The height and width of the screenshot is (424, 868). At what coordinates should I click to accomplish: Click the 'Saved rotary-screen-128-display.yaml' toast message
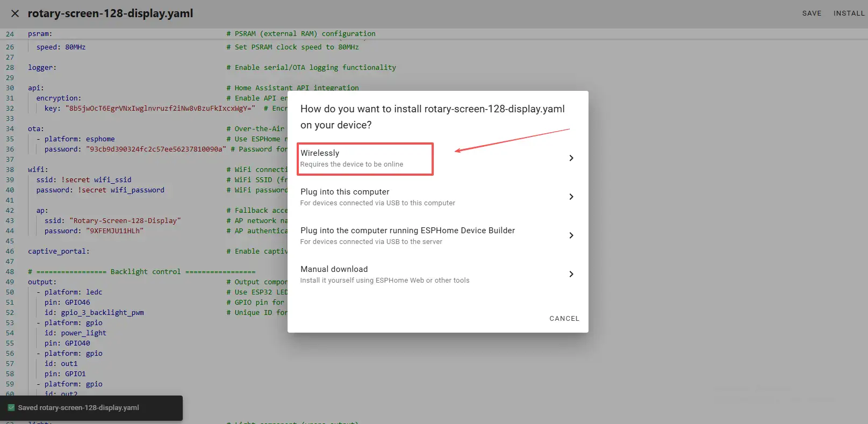click(x=78, y=408)
